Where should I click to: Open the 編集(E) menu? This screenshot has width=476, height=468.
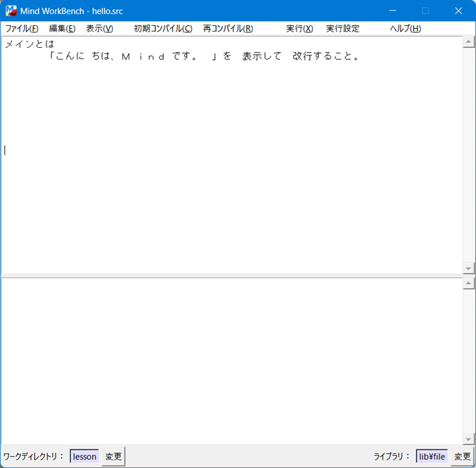pos(62,29)
